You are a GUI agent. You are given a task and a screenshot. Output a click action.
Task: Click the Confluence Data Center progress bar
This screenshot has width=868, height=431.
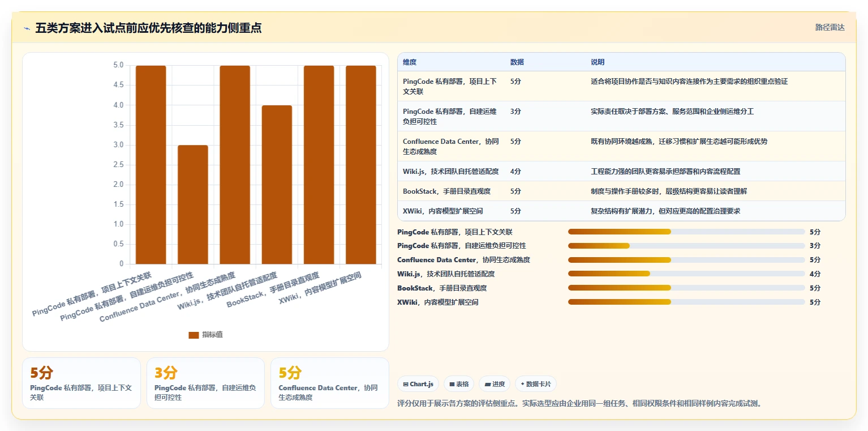pyautogui.click(x=686, y=260)
